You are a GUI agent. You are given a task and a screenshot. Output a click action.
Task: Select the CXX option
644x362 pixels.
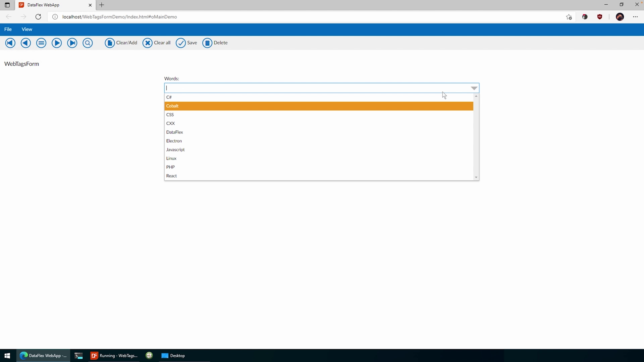(319, 123)
